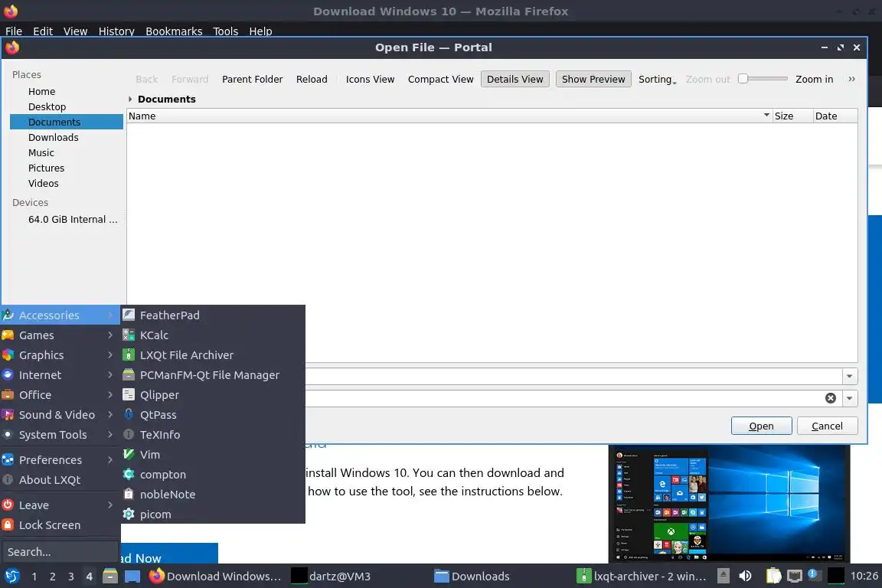Switch to Downloads window in the taskbar
This screenshot has width=882, height=588.
pyautogui.click(x=472, y=577)
